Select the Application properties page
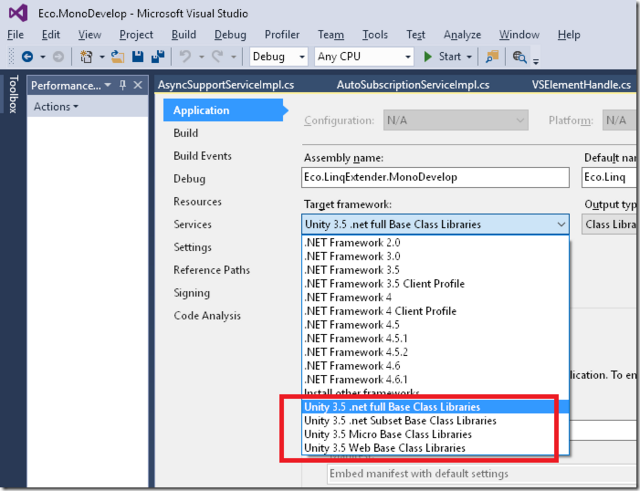 pos(223,110)
